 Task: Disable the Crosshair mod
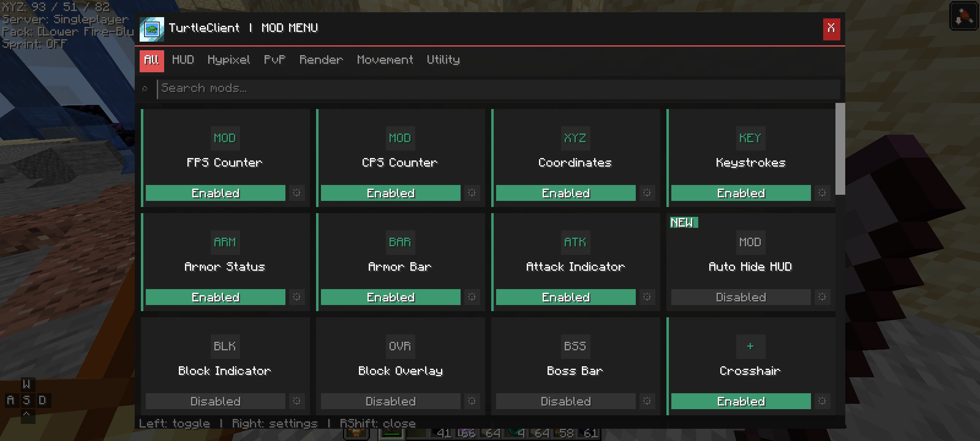pyautogui.click(x=741, y=401)
